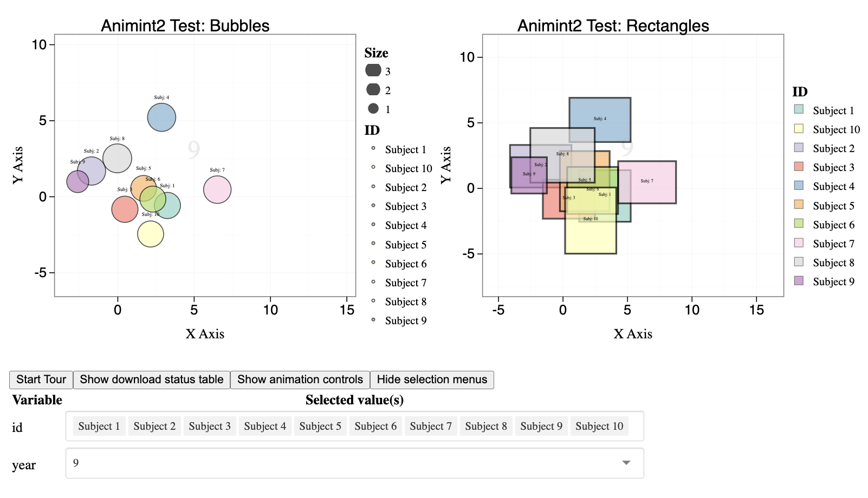This screenshot has height=498, width=868.
Task: Open the year dropdown arrow
Action: coord(626,463)
